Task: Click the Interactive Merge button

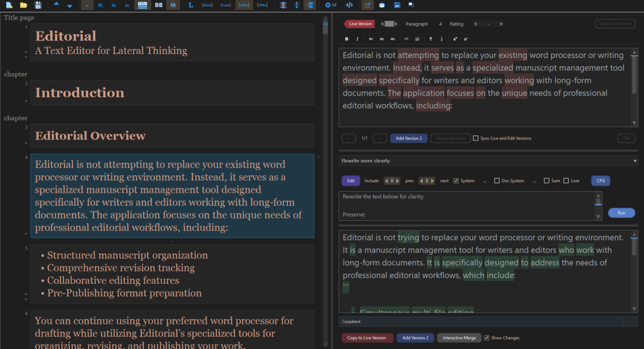Action: point(459,338)
